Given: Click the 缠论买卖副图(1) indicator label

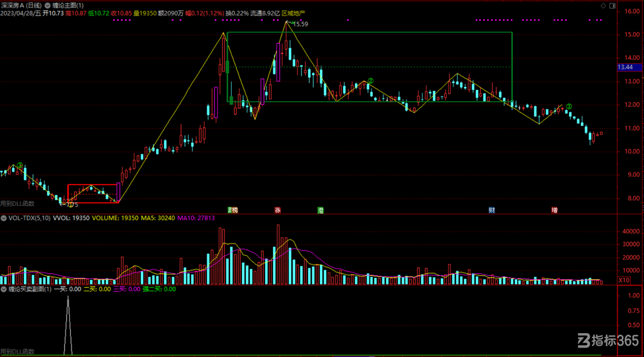Looking at the screenshot, I should click(x=30, y=289).
